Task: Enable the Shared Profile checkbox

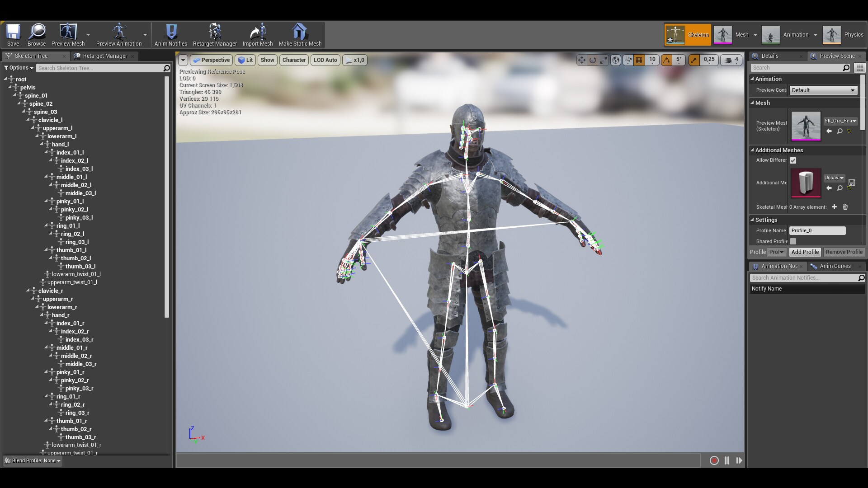Action: [x=793, y=241]
